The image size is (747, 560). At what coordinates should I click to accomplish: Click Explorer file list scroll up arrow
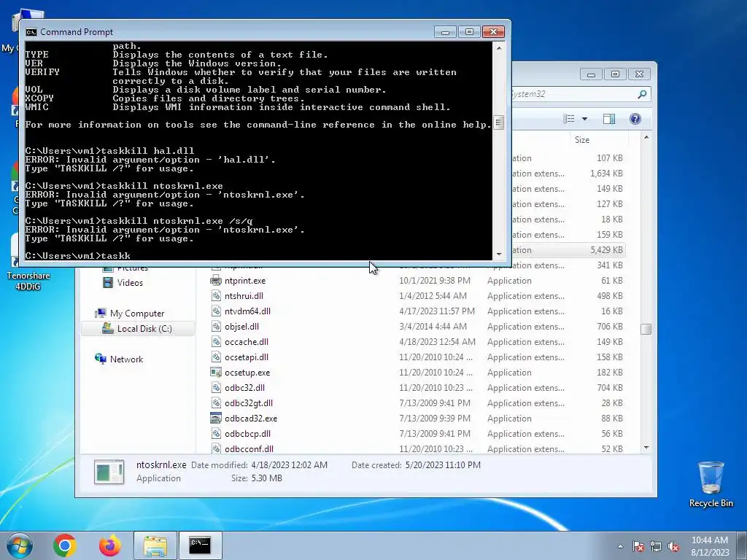[x=646, y=137]
